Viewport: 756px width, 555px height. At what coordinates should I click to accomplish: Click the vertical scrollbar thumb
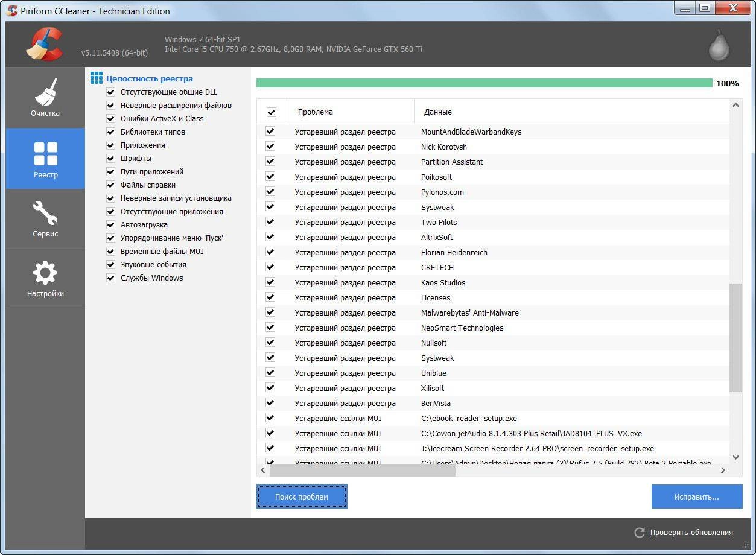tap(735, 338)
